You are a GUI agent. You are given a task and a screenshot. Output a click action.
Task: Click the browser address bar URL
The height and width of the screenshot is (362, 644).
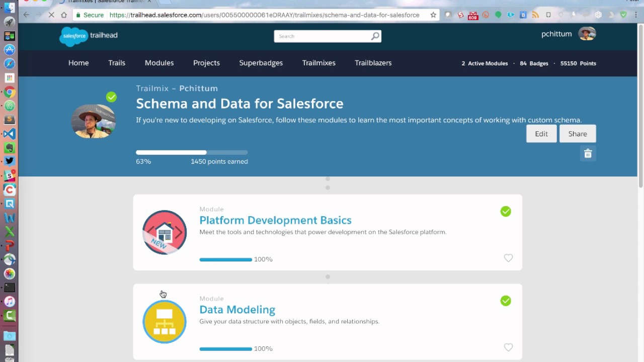(264, 15)
